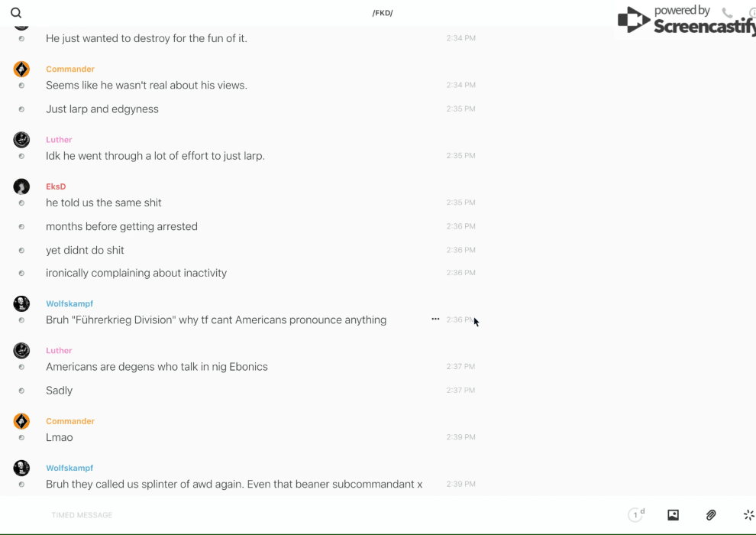Select the "Sadly" message text

(x=59, y=391)
